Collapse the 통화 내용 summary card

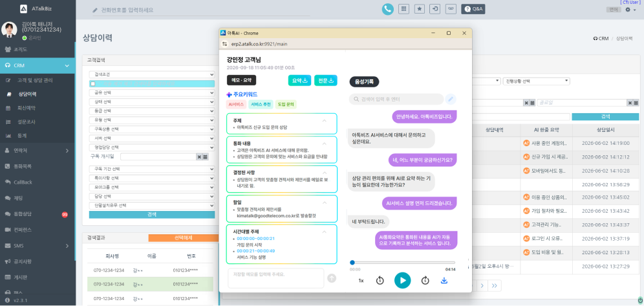[324, 144]
